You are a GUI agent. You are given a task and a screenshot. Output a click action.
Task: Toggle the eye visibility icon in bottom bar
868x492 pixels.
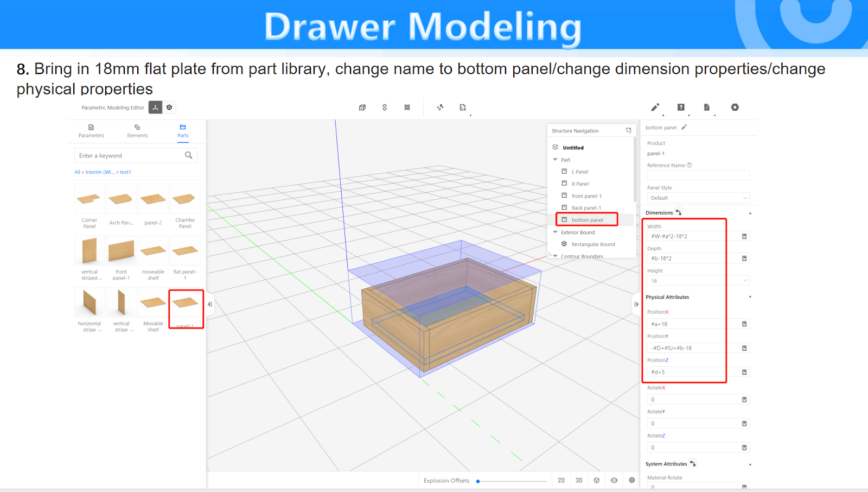(x=614, y=480)
